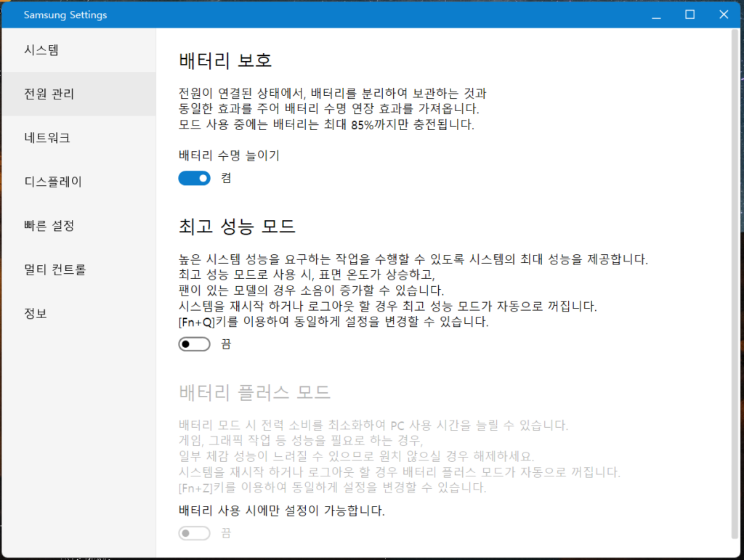Minimize the Samsung Settings window
744x560 pixels.
(x=656, y=15)
